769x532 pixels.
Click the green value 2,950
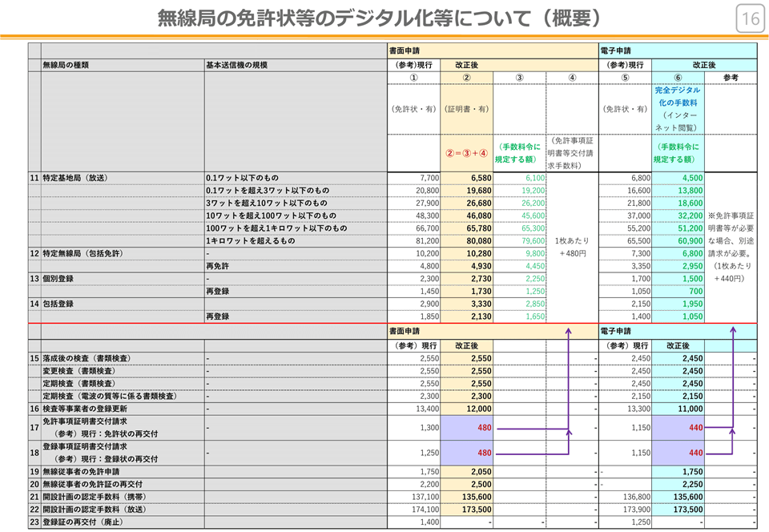pyautogui.click(x=692, y=266)
